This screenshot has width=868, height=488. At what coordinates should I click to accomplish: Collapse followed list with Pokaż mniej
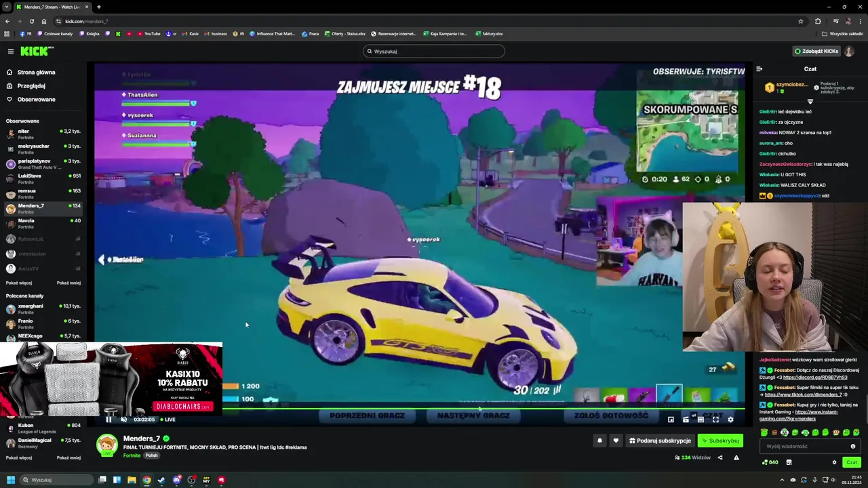click(68, 283)
